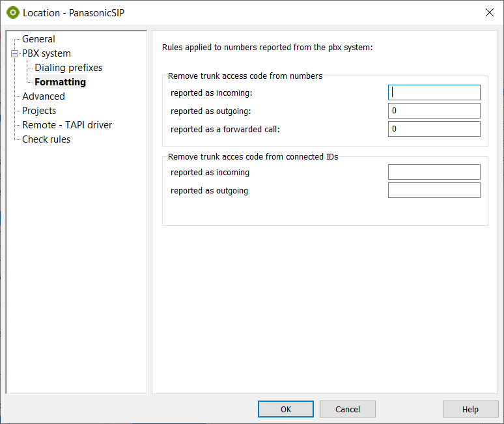
Task: Click the reported as a forwarded call field
Action: tap(434, 129)
